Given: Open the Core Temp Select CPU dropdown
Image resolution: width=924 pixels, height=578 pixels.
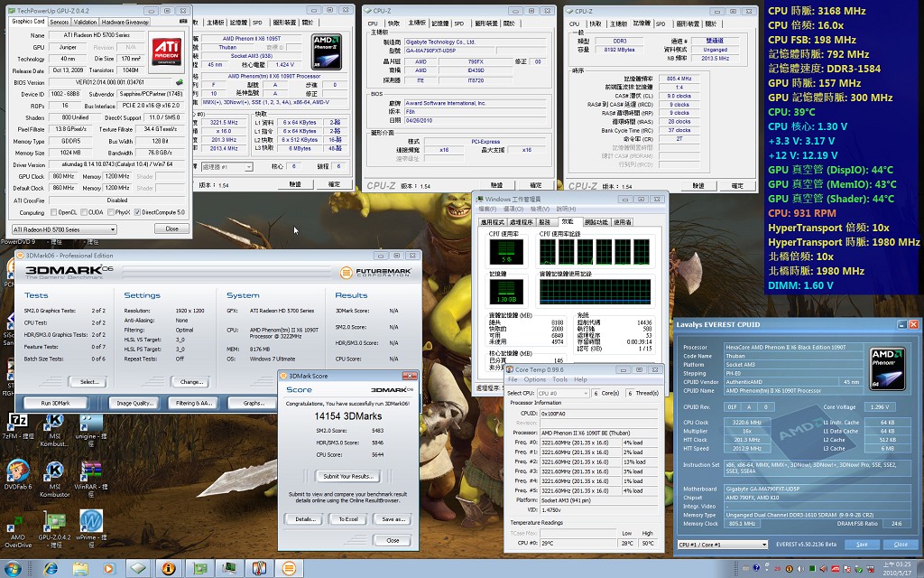Looking at the screenshot, I should click(x=563, y=393).
